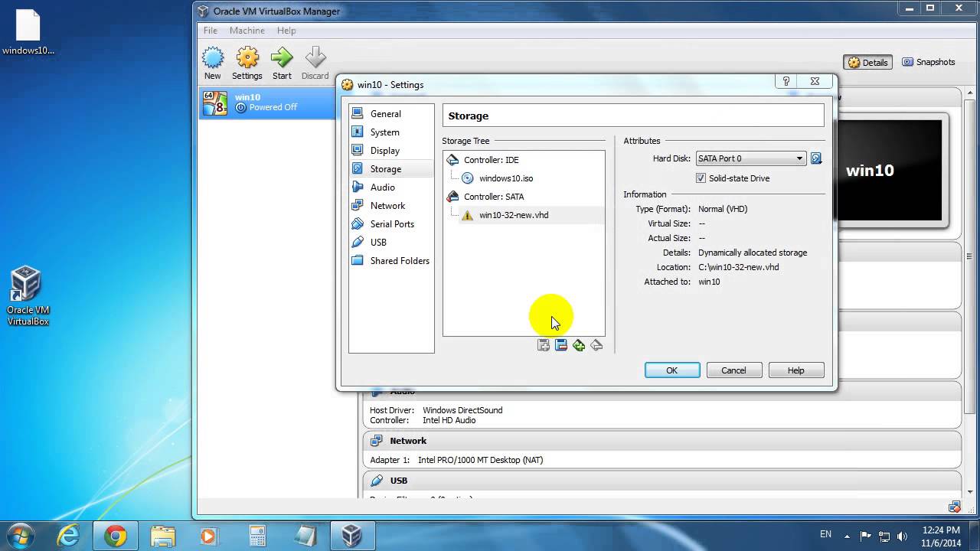
Task: Open the Network settings category
Action: pos(391,205)
